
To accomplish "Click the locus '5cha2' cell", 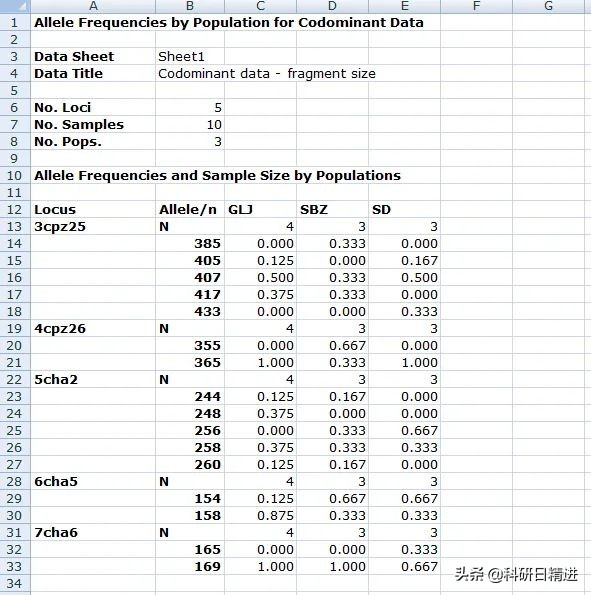I will coord(93,379).
